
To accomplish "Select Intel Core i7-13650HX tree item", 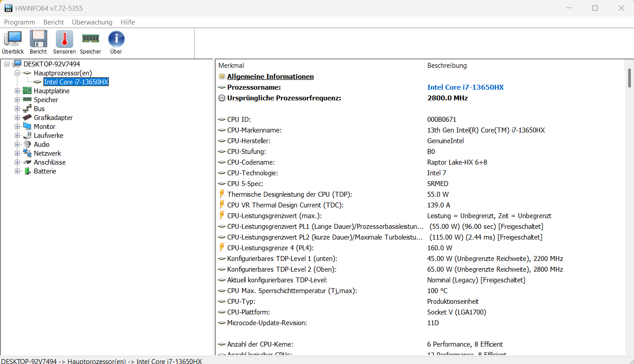I will 76,82.
